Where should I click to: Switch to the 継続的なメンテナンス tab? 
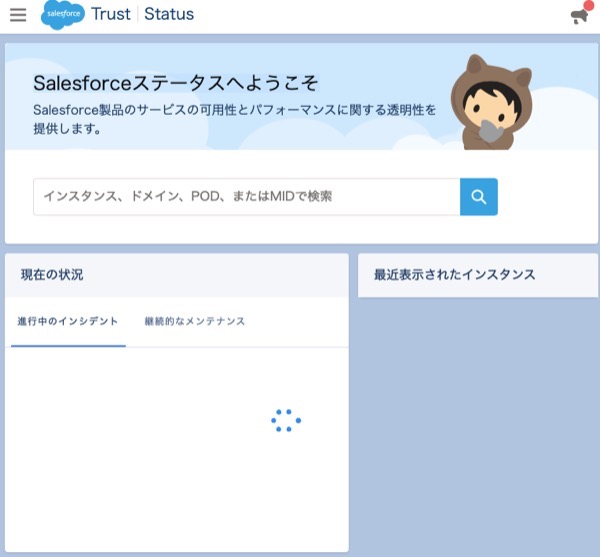[195, 322]
